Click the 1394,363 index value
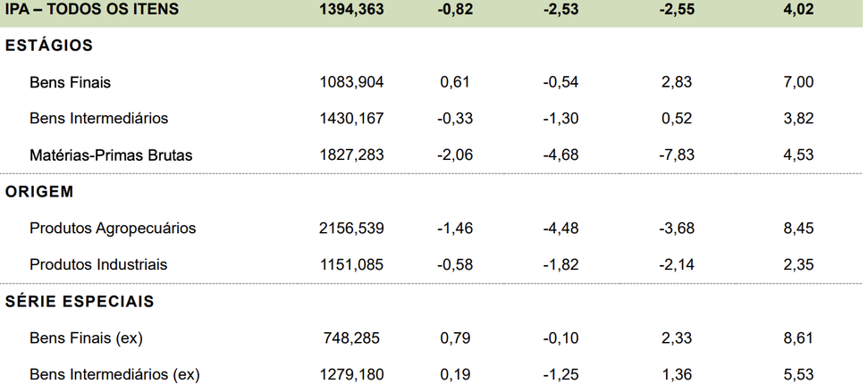This screenshot has height=392, width=868. point(351,9)
